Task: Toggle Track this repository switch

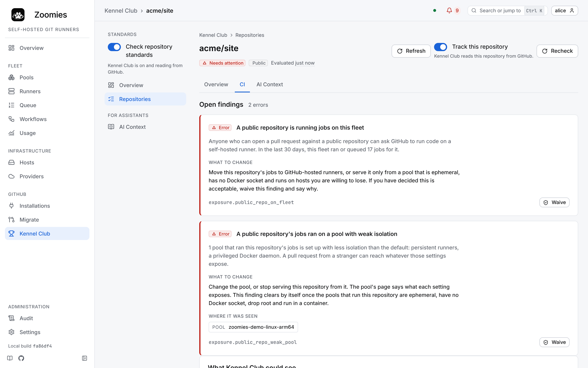Action: tap(440, 47)
